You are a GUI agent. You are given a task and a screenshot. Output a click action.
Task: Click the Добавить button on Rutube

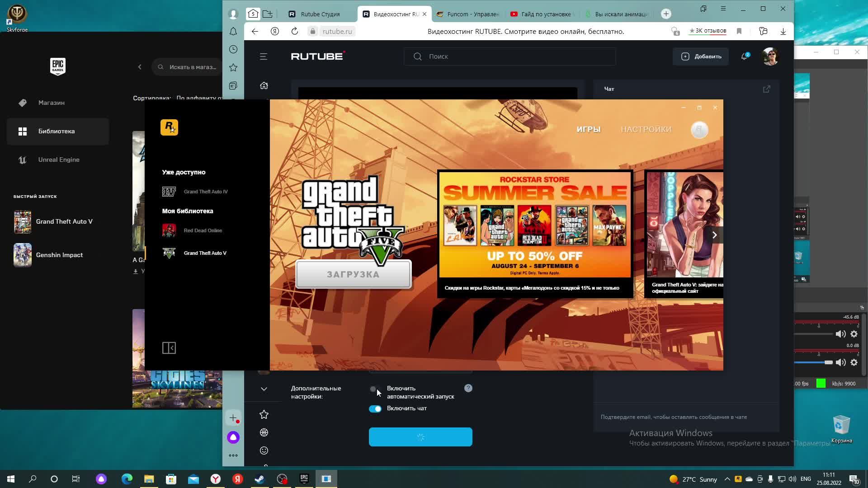(x=701, y=56)
